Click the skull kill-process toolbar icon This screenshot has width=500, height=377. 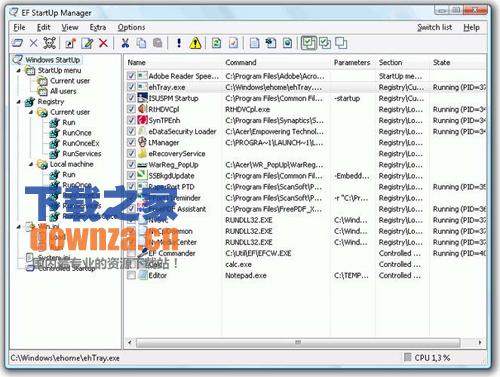[x=49, y=43]
